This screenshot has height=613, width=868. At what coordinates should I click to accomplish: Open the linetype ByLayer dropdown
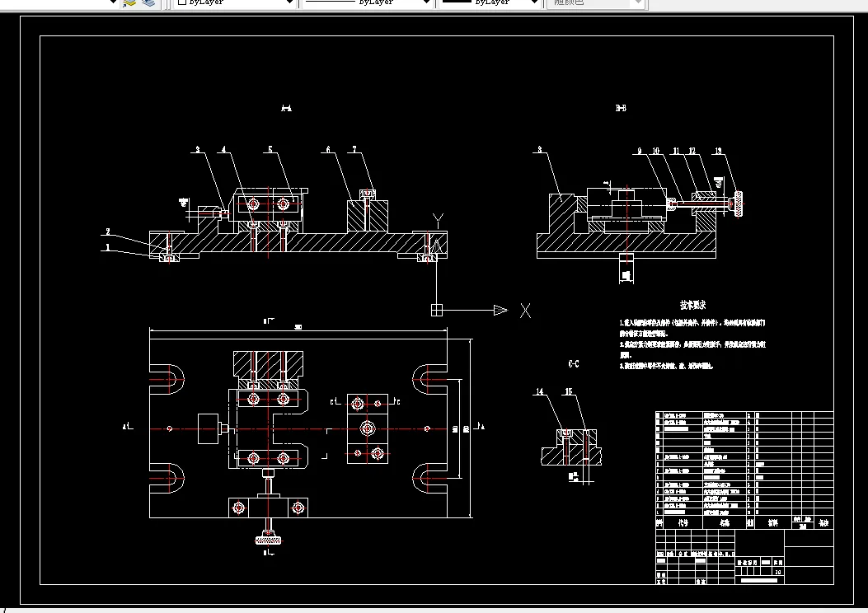pyautogui.click(x=367, y=2)
